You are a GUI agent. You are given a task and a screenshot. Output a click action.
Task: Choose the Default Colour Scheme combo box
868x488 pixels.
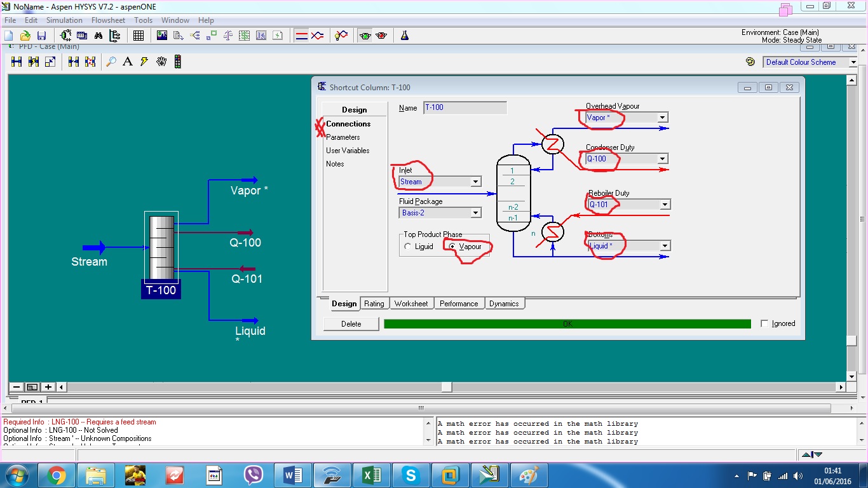pyautogui.click(x=808, y=62)
